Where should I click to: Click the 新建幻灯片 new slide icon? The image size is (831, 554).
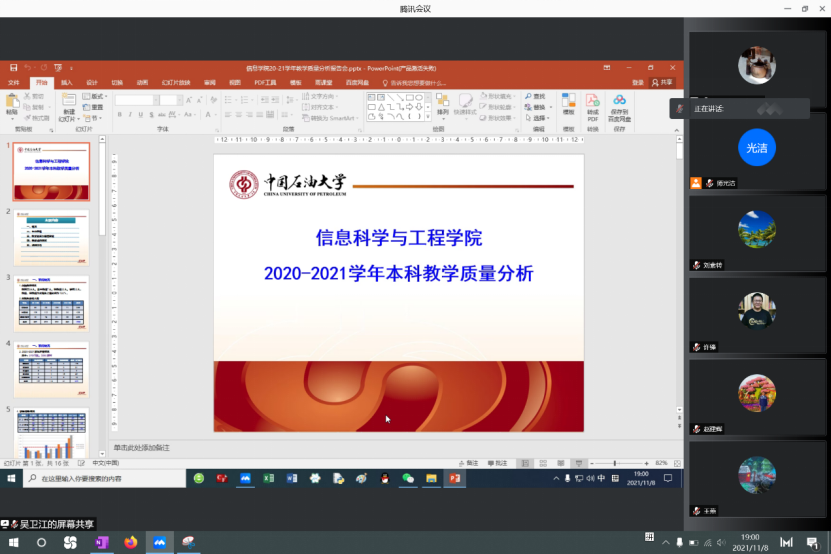click(x=68, y=104)
